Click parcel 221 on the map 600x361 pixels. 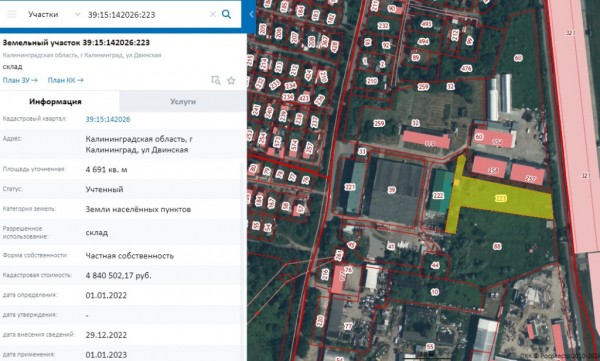click(x=350, y=187)
